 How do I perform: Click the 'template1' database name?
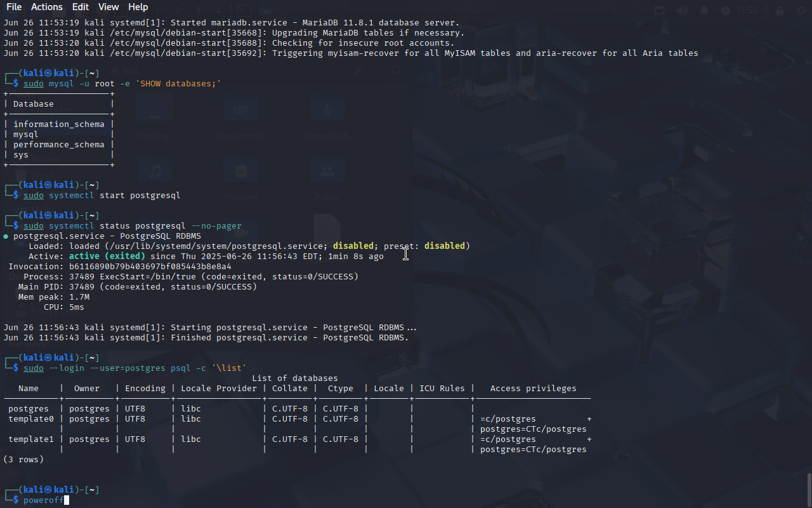[31, 439]
